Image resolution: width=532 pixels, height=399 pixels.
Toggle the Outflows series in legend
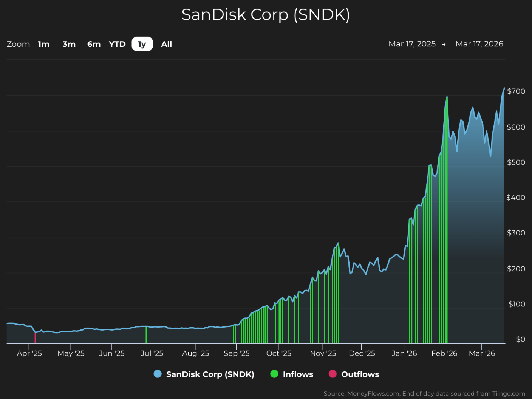[354, 374]
